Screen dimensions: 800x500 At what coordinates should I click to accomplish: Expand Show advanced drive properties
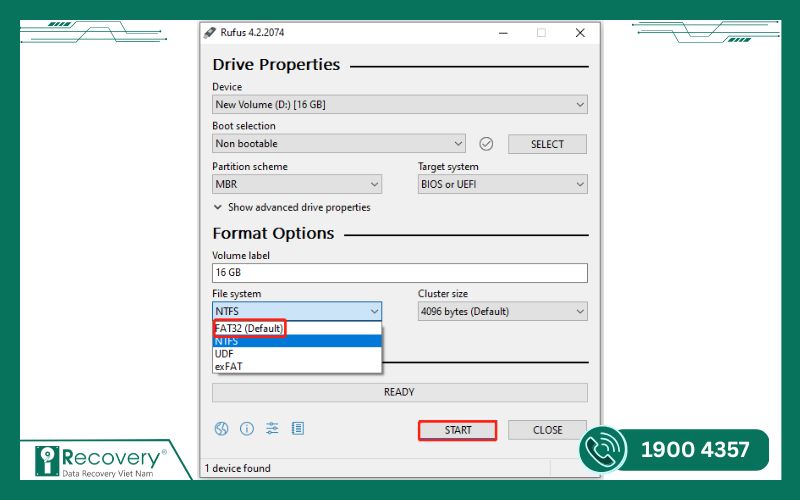click(292, 207)
